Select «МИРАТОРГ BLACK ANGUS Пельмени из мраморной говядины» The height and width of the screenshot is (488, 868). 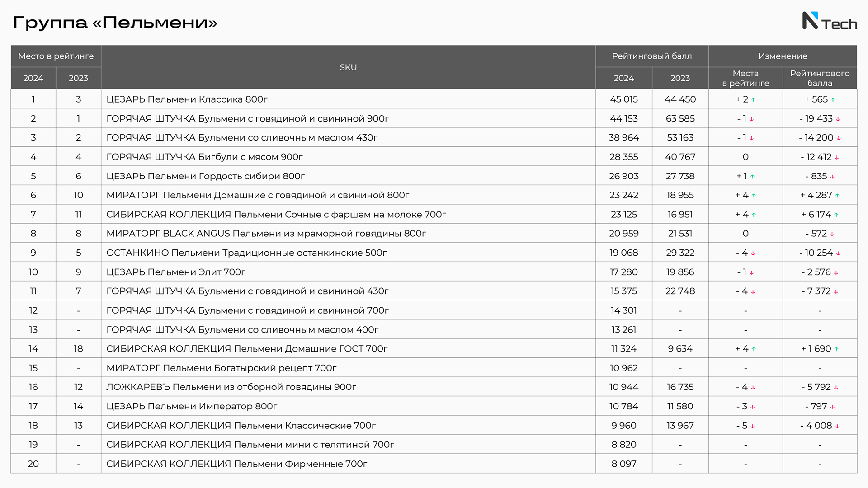[x=266, y=234]
